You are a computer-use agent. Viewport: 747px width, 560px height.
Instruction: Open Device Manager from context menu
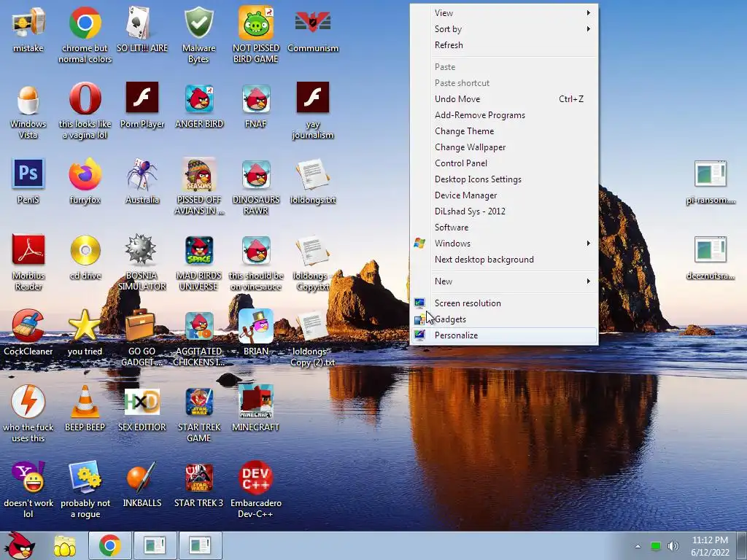point(504,195)
